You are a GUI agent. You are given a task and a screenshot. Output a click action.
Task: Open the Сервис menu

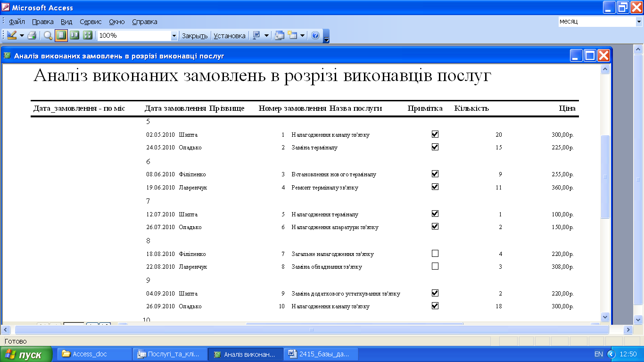coord(91,22)
